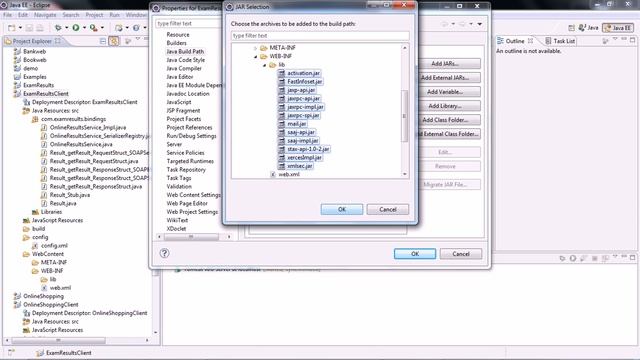This screenshot has width=640, height=360.
Task: Select Task List view tab
Action: click(x=560, y=41)
